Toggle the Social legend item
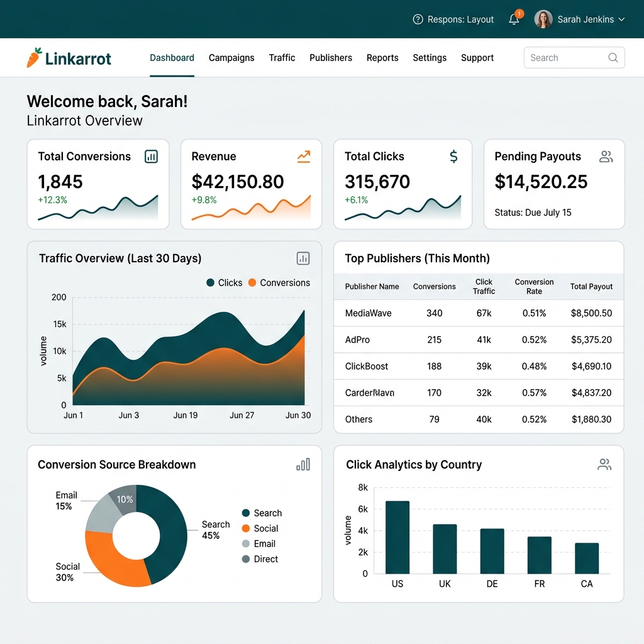The image size is (644, 644). [x=260, y=528]
